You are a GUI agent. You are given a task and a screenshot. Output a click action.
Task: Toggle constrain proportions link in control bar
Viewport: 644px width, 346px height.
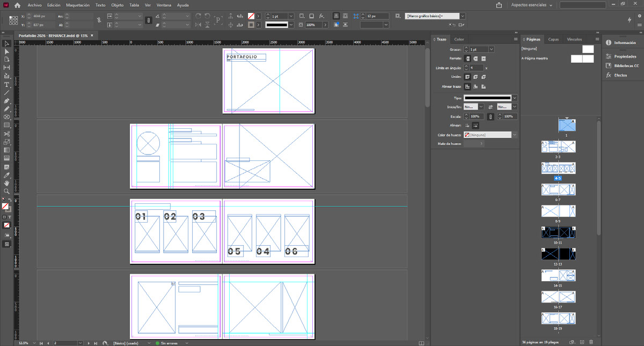click(x=98, y=20)
